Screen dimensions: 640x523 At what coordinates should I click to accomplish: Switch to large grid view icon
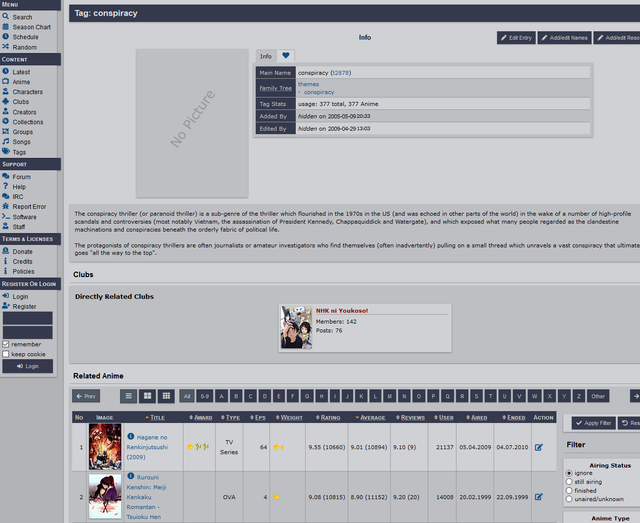[x=147, y=396]
